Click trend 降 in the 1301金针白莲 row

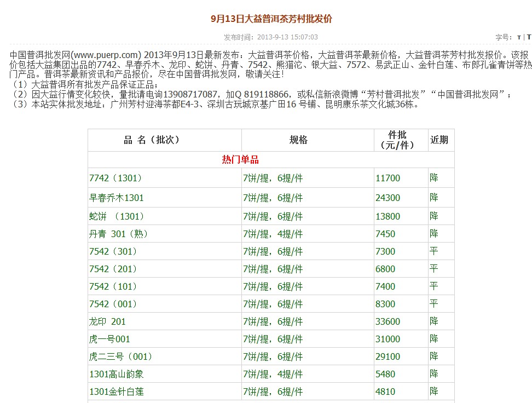tap(434, 391)
